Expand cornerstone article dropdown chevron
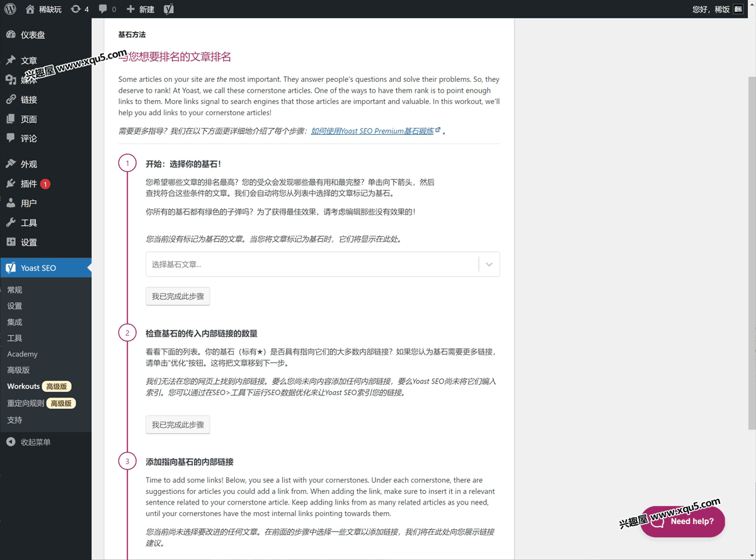This screenshot has width=756, height=560. point(489,265)
